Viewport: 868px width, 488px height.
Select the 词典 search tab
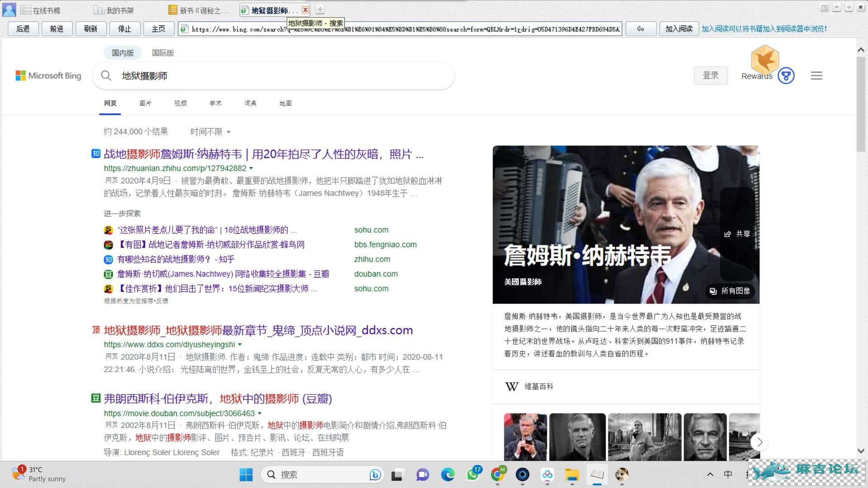point(250,103)
